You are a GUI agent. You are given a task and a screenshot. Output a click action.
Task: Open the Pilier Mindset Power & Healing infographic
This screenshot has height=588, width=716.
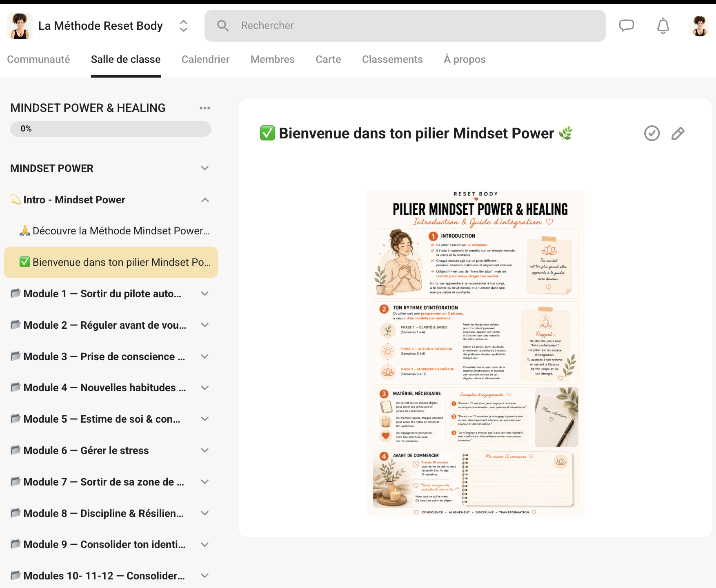point(476,353)
